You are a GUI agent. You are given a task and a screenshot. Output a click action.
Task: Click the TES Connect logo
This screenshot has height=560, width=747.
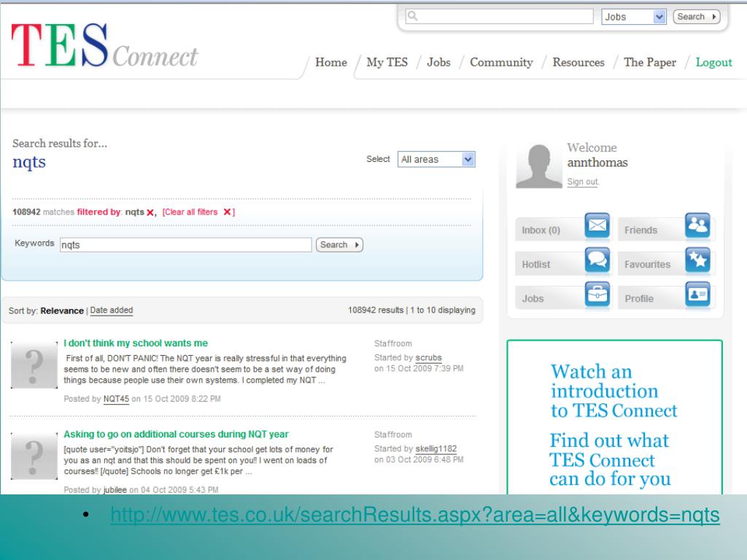(104, 46)
